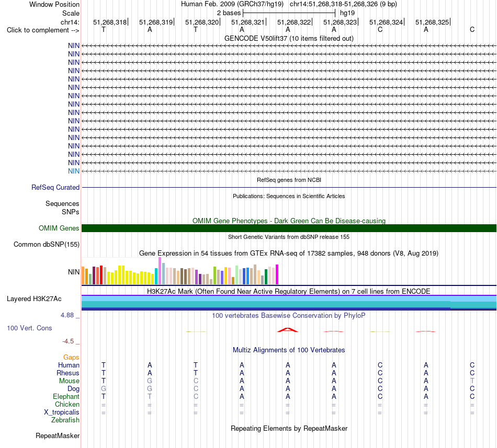Click the 'Scale' track label
The image size is (497, 448).
coord(71,13)
